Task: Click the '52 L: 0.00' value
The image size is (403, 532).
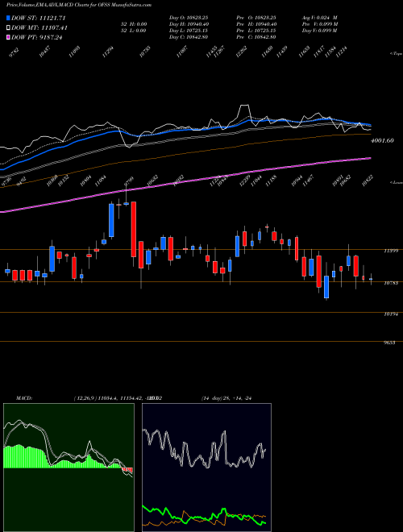Action: click(135, 31)
